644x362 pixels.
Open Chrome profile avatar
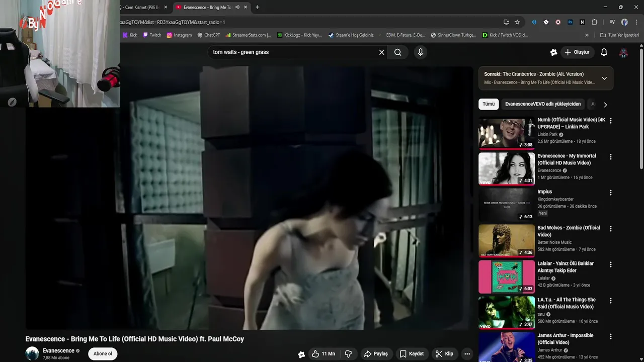(624, 22)
